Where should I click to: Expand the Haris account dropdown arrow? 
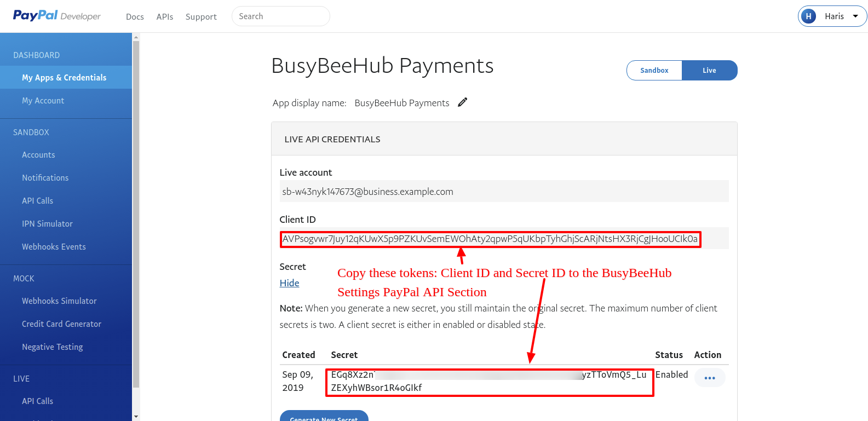855,16
